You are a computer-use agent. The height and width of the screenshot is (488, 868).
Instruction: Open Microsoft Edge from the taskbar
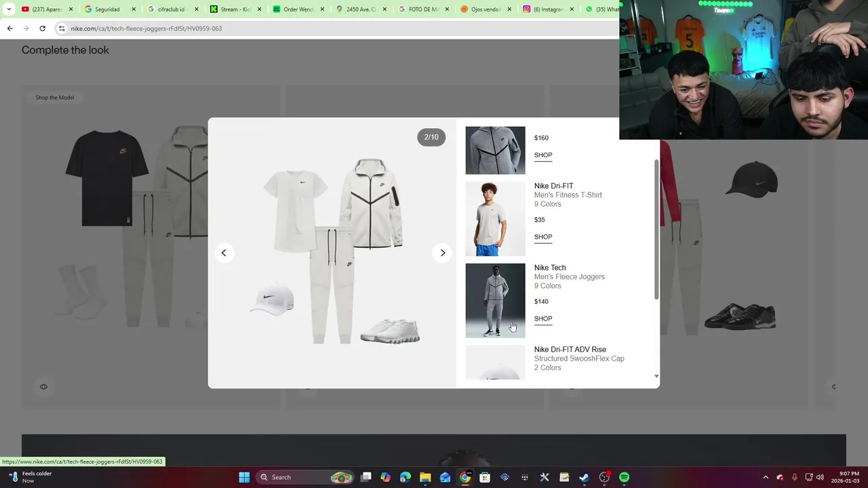coord(406,477)
